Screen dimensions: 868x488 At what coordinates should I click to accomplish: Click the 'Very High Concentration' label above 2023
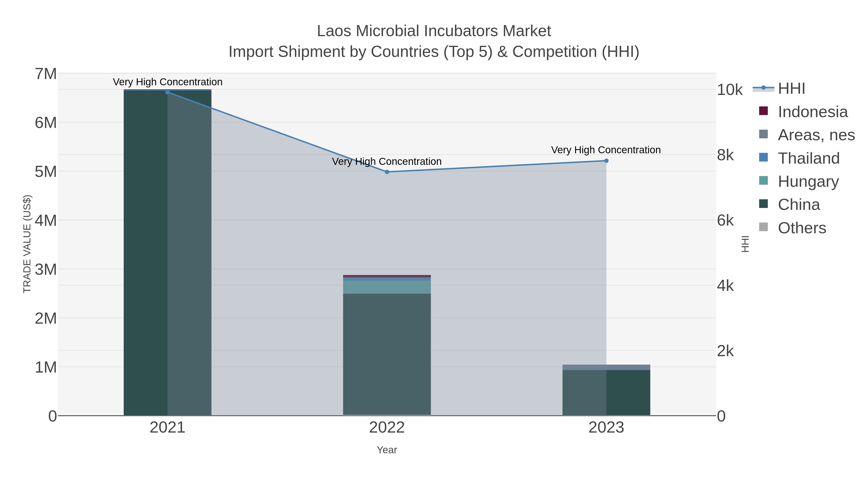606,150
